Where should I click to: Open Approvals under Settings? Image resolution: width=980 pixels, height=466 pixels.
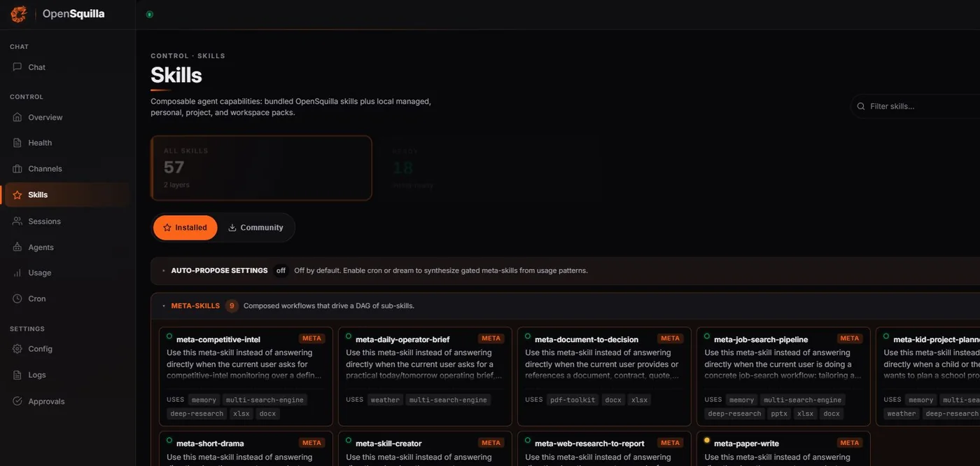[67, 402]
